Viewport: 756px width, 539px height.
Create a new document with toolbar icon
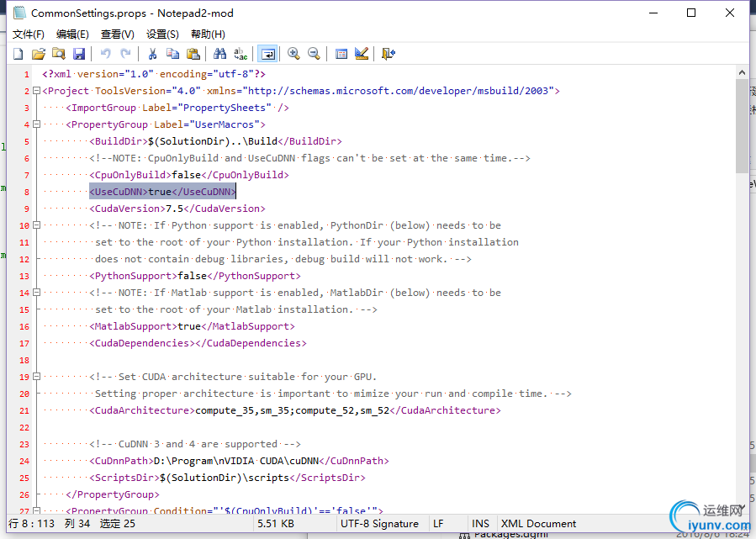(x=18, y=54)
